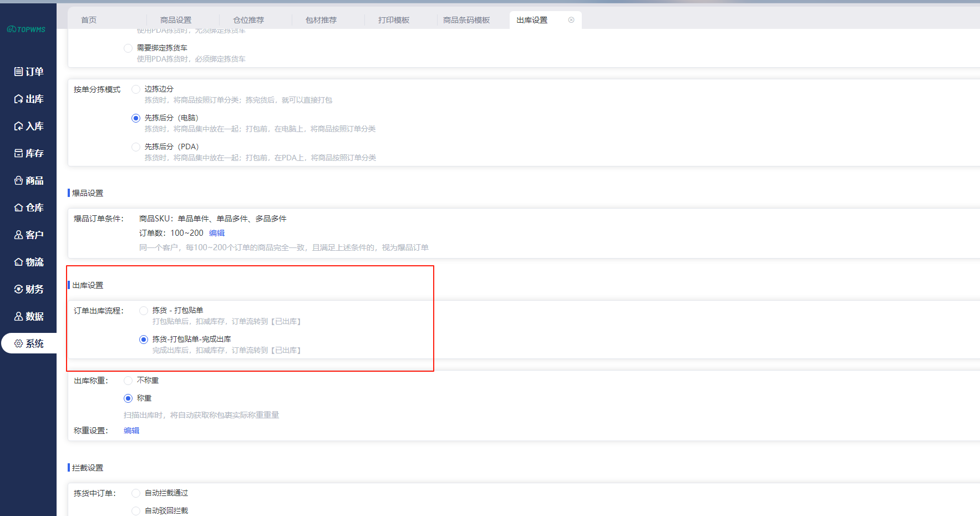This screenshot has width=980, height=516.
Task: Switch to the 首页 tab
Action: (x=89, y=20)
